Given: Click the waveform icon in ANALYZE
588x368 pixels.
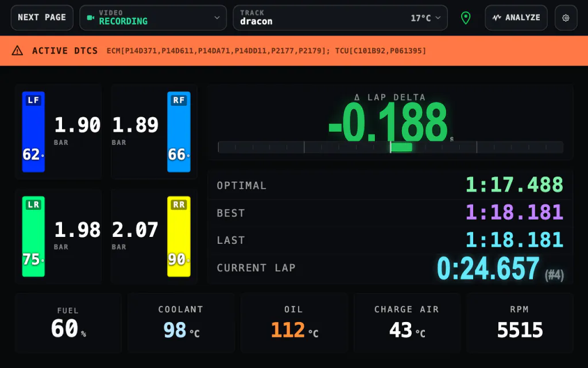Looking at the screenshot, I should tap(497, 18).
